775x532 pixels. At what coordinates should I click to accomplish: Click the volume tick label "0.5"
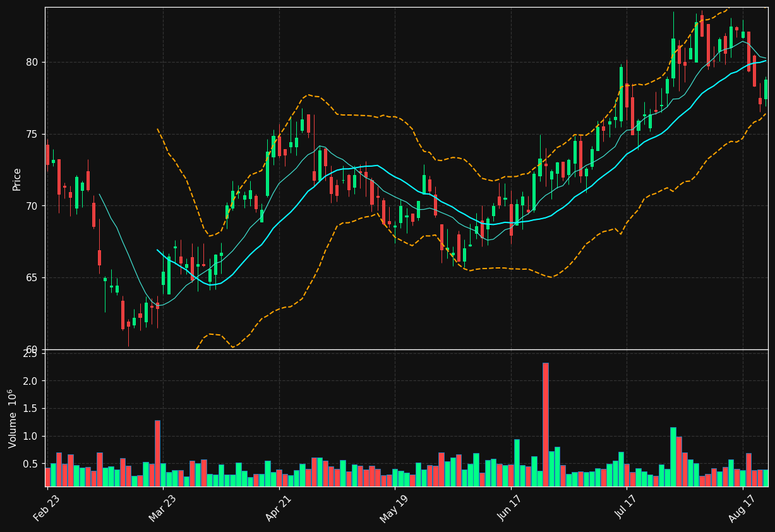coord(30,464)
